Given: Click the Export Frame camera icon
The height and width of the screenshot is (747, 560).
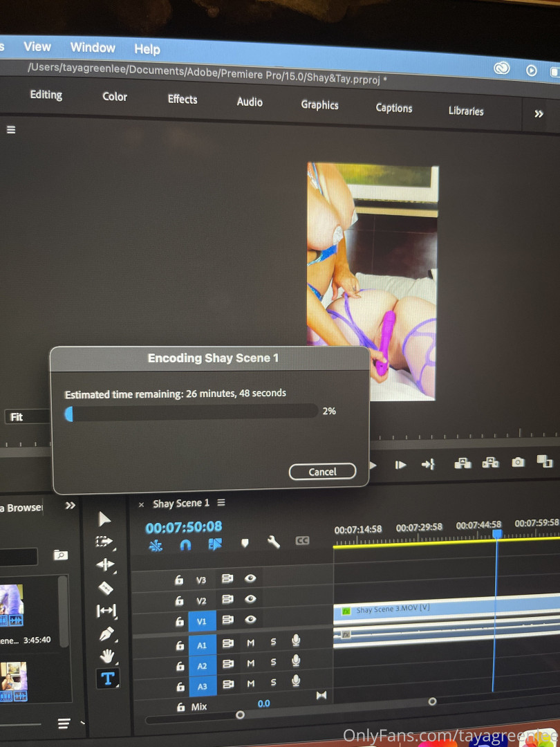Looking at the screenshot, I should pyautogui.click(x=518, y=462).
